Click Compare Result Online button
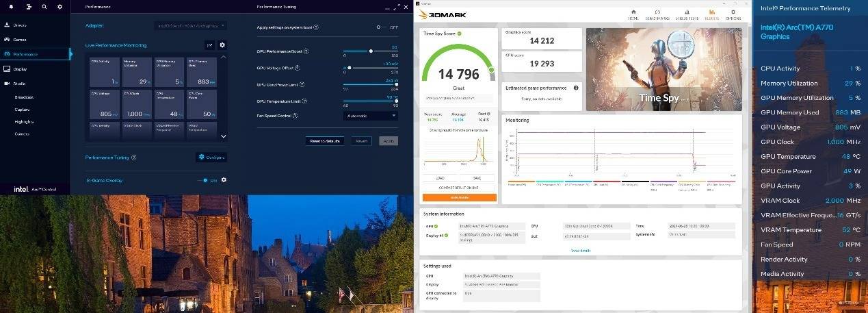868x313 pixels. (x=460, y=188)
